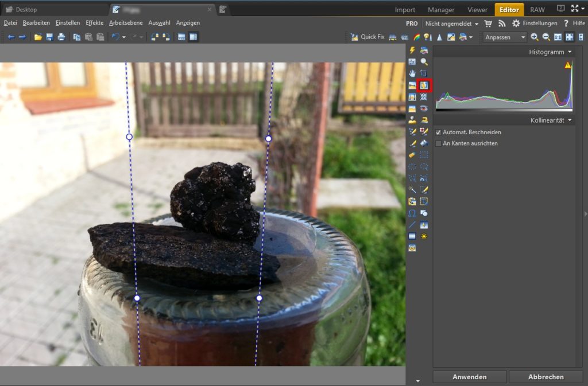Click the Anwenden button
The width and height of the screenshot is (588, 386).
(x=469, y=377)
